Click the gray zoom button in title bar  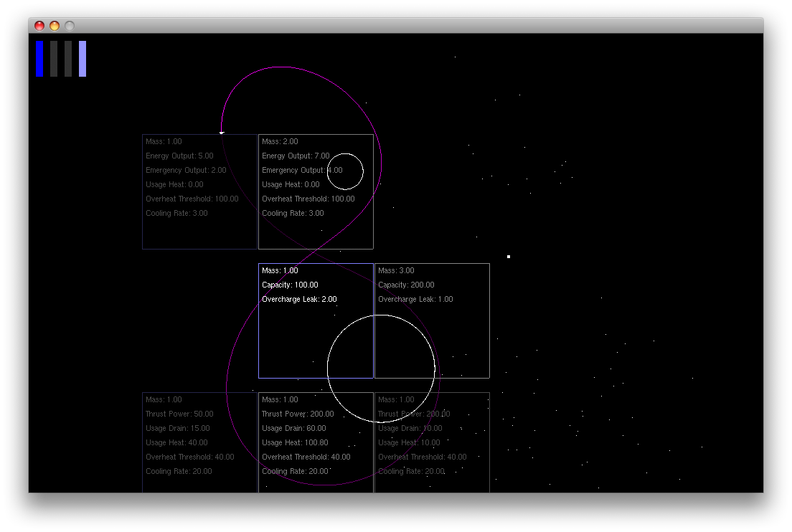click(70, 26)
